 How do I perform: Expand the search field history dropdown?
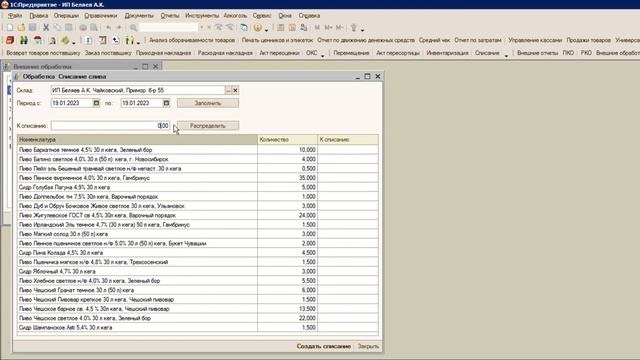[201, 28]
